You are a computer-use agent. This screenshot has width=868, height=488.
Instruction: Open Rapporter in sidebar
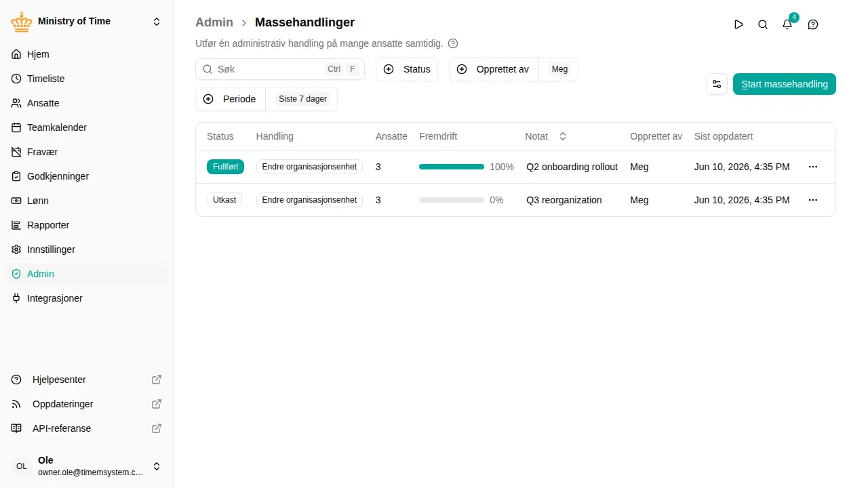86,225
